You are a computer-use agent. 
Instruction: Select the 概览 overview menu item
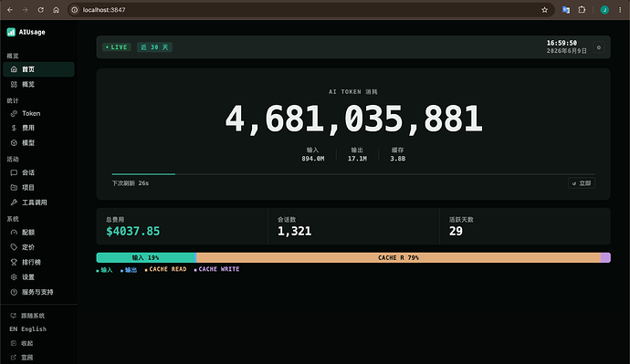[x=38, y=84]
